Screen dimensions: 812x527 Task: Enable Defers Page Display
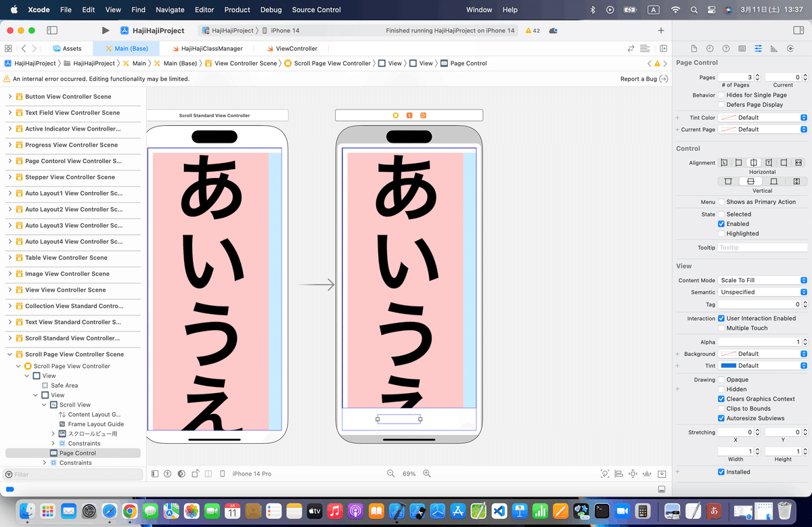click(721, 105)
